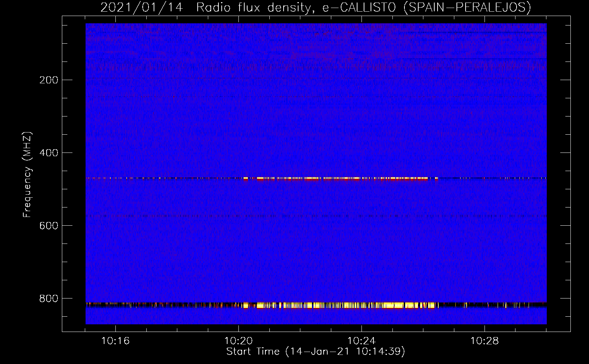
Task: Click the bright yellow band near 820 MHz
Action: coord(340,305)
